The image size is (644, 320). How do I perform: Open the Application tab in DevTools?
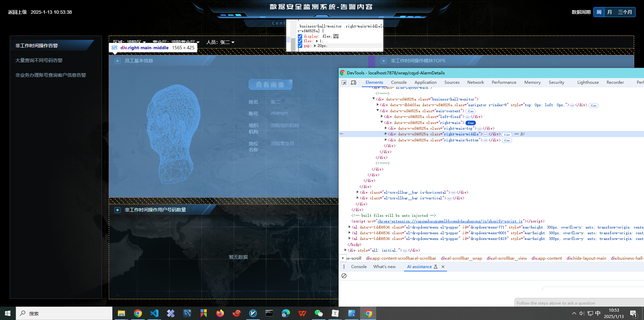(426, 82)
